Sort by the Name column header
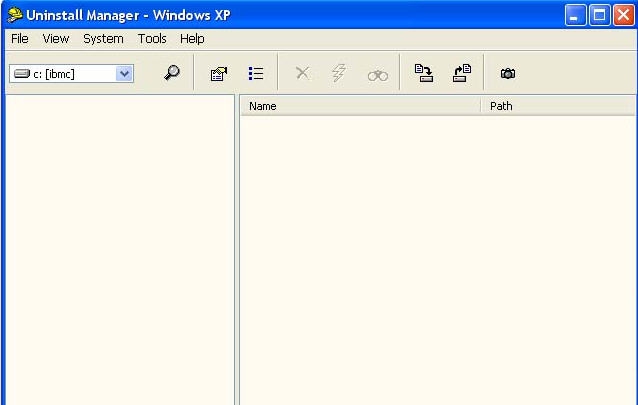Screen dimensions: 638x405 coord(361,106)
